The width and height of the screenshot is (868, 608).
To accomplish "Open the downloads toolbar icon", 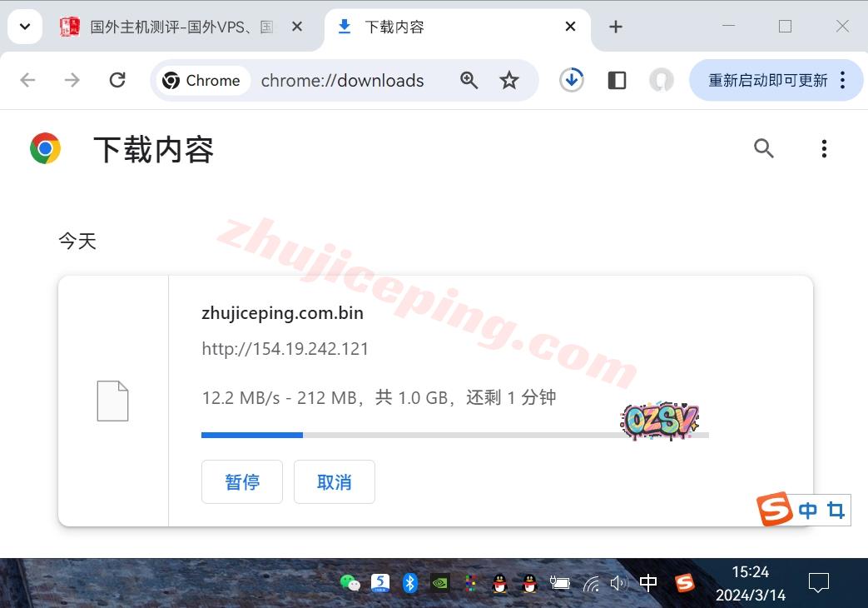I will [571, 80].
